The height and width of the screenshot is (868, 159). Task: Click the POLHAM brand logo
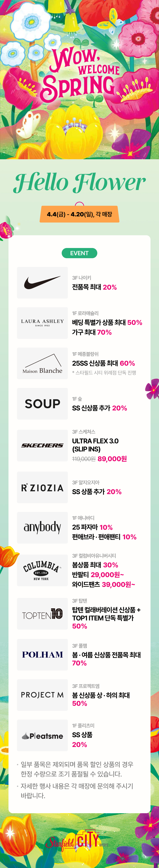(42, 654)
